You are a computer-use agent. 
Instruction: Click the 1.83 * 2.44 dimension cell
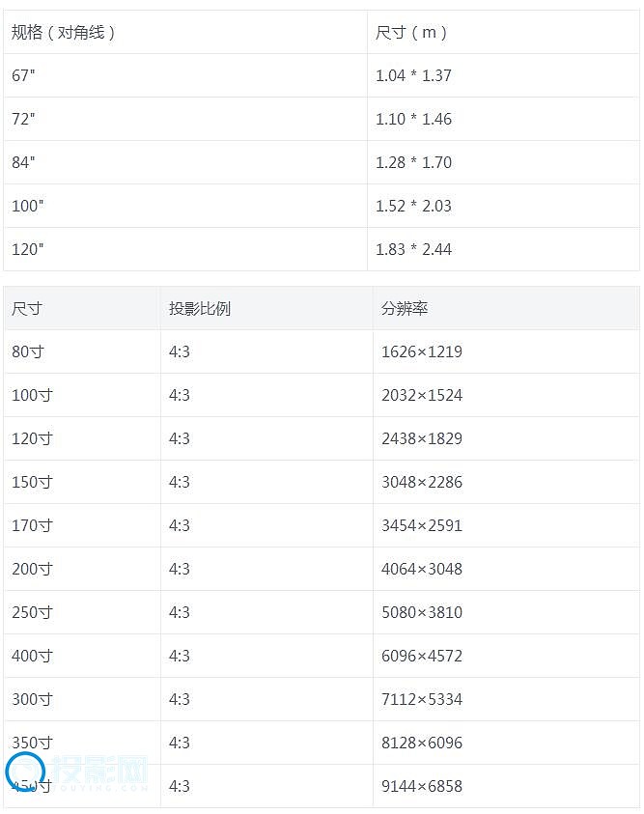pyautogui.click(x=413, y=249)
